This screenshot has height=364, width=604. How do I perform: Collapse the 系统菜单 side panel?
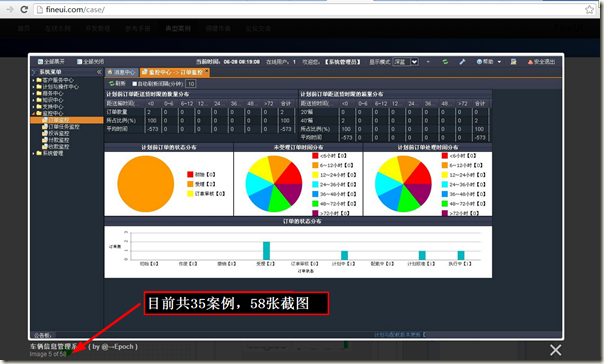click(x=99, y=72)
